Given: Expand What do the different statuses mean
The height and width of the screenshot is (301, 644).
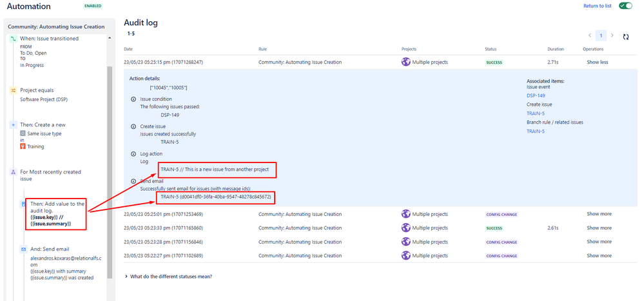Looking at the screenshot, I should click(168, 277).
